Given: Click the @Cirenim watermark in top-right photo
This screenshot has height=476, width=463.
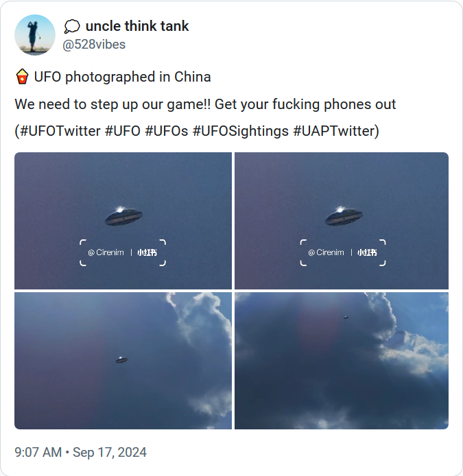Looking at the screenshot, I should click(x=326, y=252).
